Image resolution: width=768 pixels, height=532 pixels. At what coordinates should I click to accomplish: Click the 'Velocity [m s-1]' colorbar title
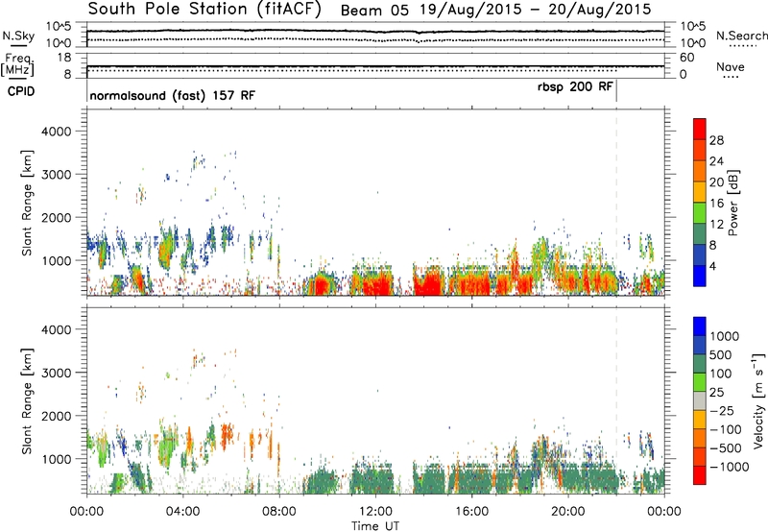click(758, 400)
